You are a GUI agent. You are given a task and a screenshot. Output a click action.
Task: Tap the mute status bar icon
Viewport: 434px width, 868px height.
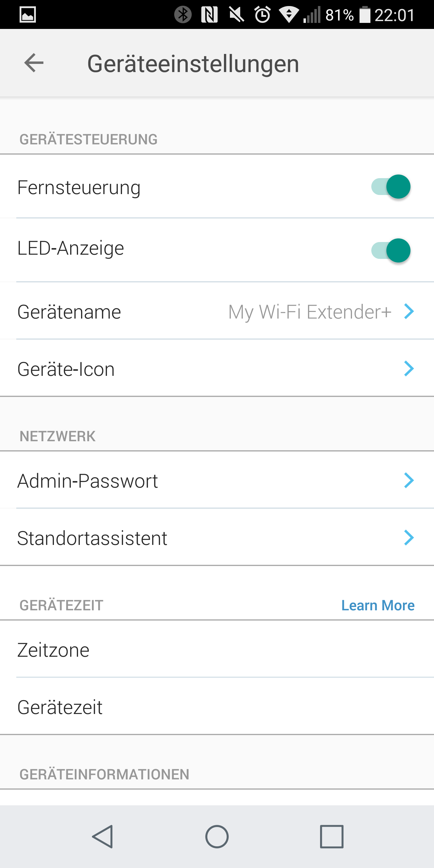point(237,15)
